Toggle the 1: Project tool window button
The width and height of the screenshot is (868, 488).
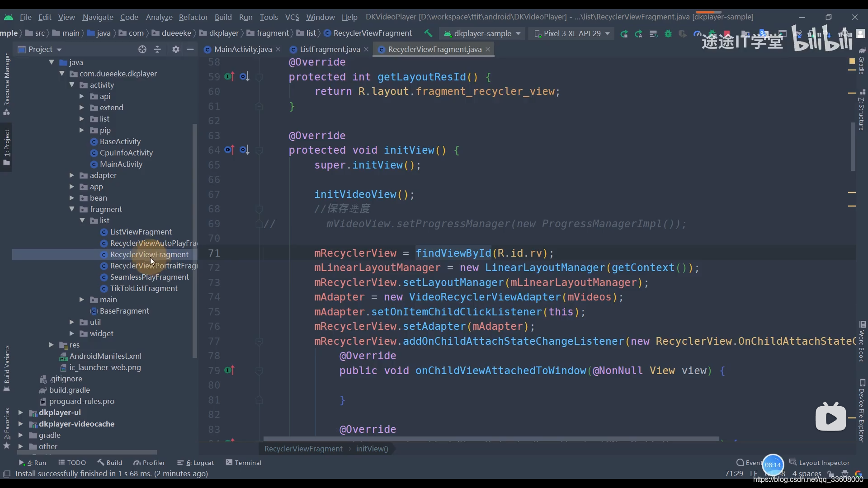[x=7, y=147]
